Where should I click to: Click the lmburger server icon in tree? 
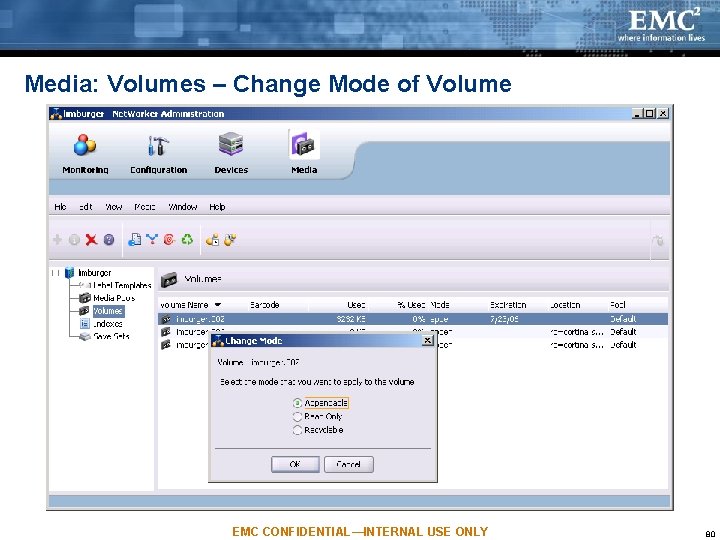click(x=70, y=273)
